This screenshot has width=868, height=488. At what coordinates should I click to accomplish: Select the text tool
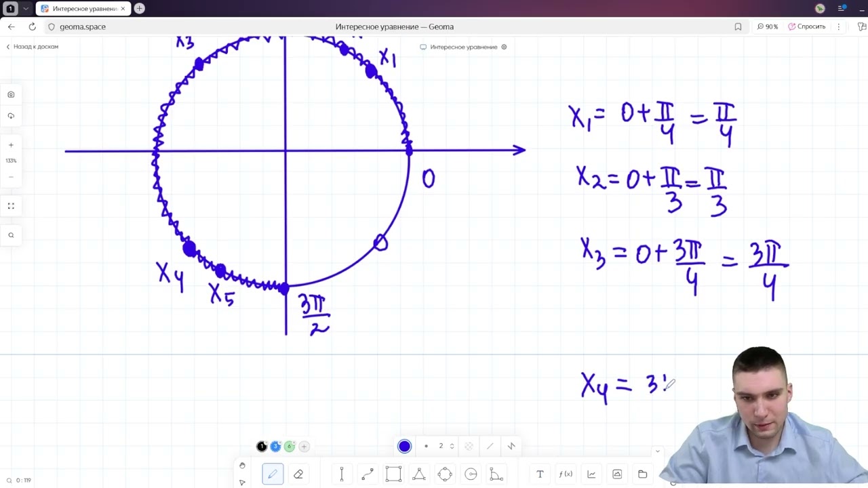pyautogui.click(x=540, y=474)
